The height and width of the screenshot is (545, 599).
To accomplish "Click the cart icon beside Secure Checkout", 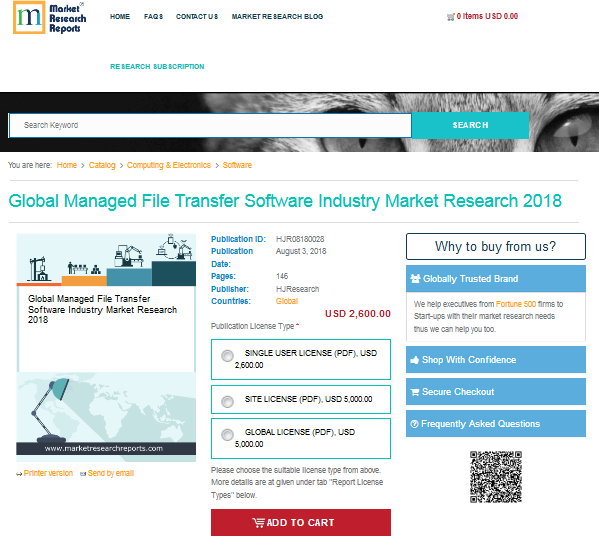I will [x=414, y=392].
